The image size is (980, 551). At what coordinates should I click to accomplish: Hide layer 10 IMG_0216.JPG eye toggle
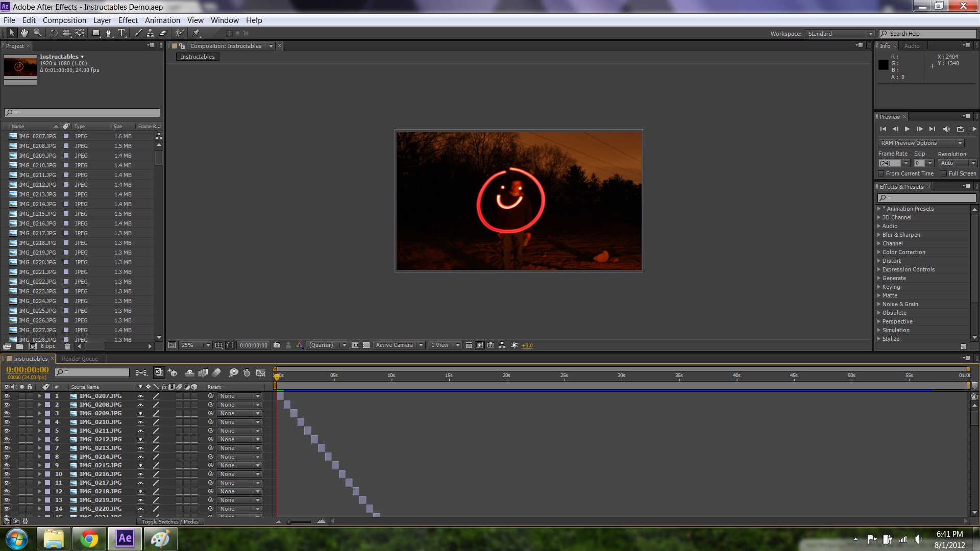pos(7,474)
